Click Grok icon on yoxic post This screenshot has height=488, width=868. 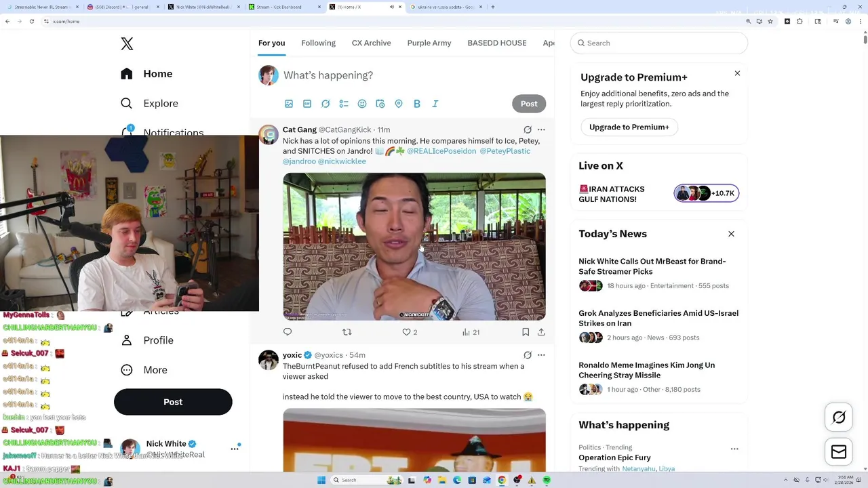(528, 355)
